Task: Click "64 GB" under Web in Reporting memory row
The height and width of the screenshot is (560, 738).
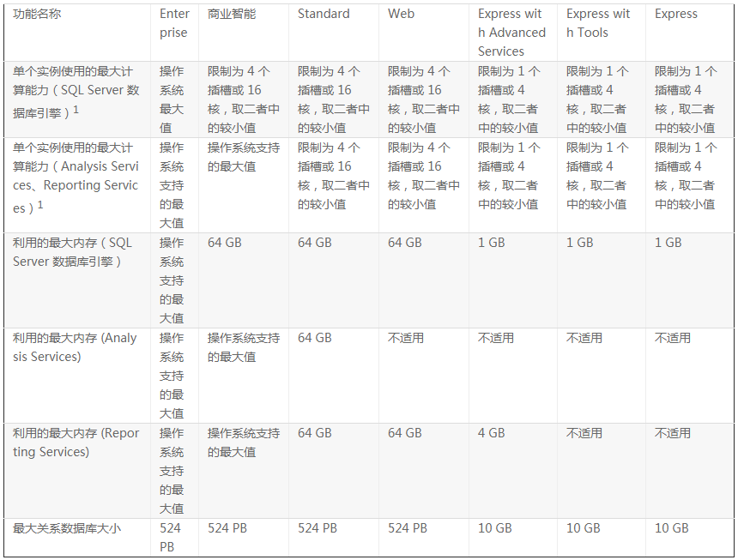Action: tap(405, 432)
